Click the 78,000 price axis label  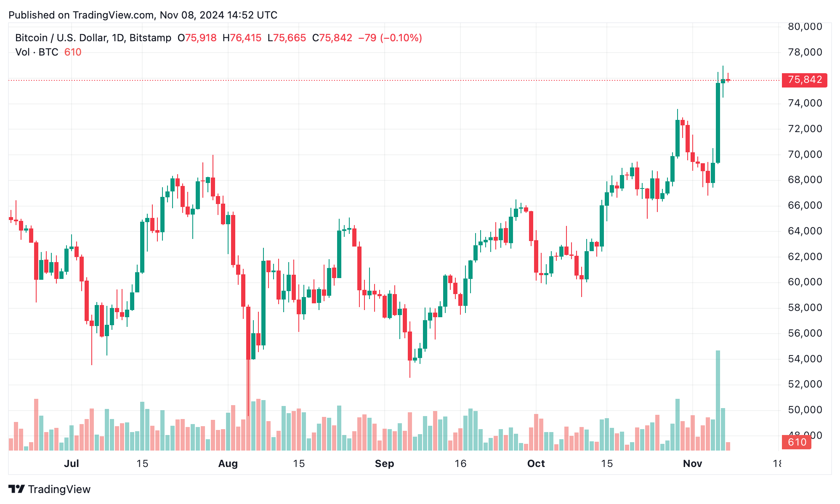805,52
